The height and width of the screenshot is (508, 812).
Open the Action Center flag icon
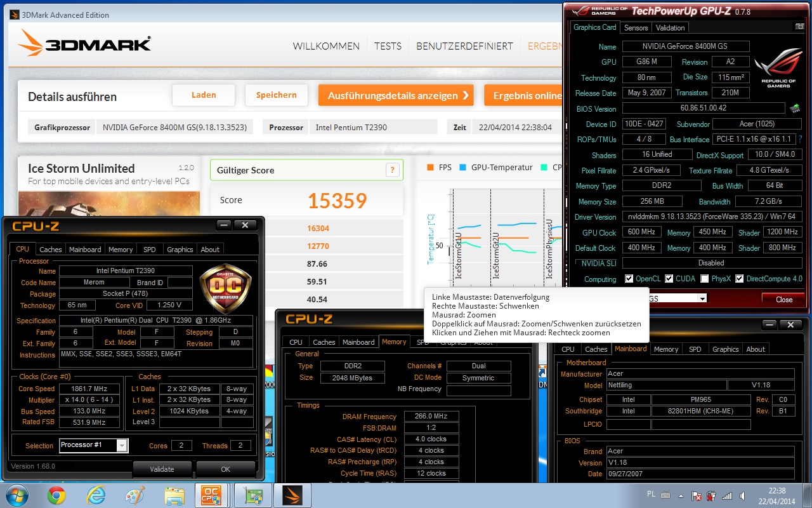(697, 495)
